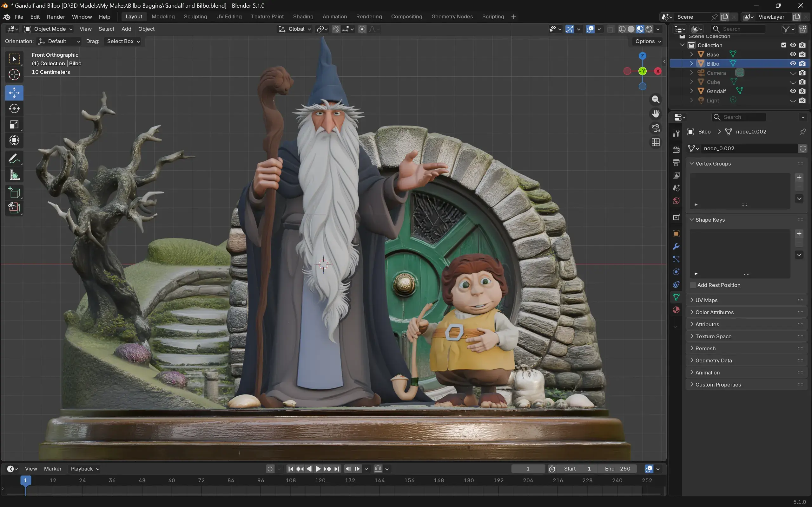Open the Output properties tab

coord(676,163)
